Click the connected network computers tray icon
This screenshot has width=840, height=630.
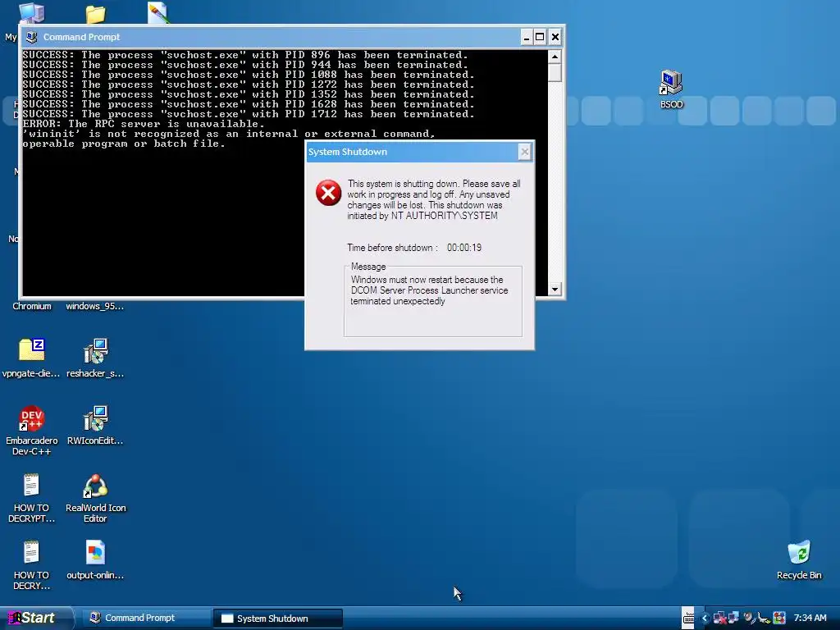point(733,618)
